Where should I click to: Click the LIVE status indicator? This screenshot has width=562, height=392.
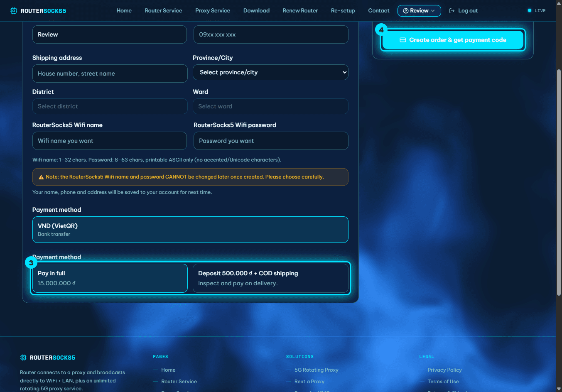[x=537, y=11]
